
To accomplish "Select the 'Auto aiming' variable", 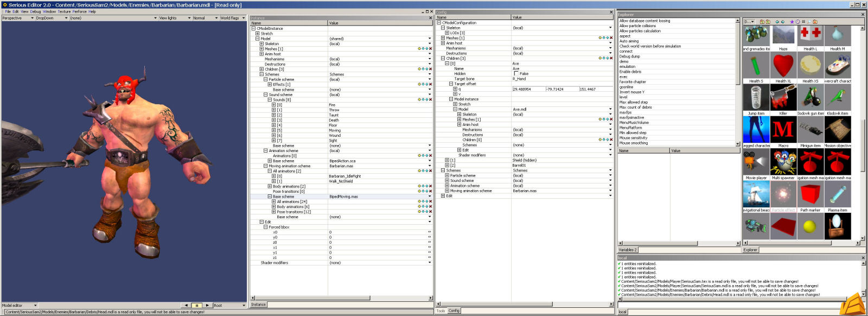I will pyautogui.click(x=629, y=41).
